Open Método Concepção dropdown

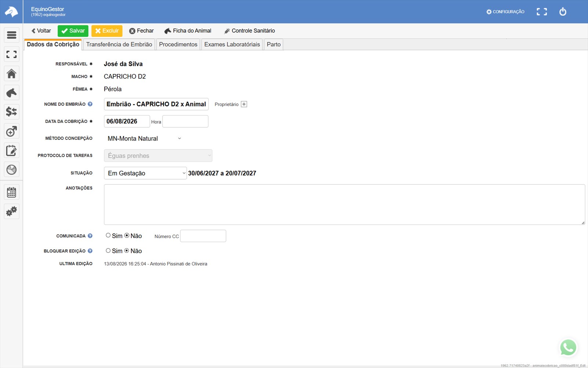(x=144, y=138)
